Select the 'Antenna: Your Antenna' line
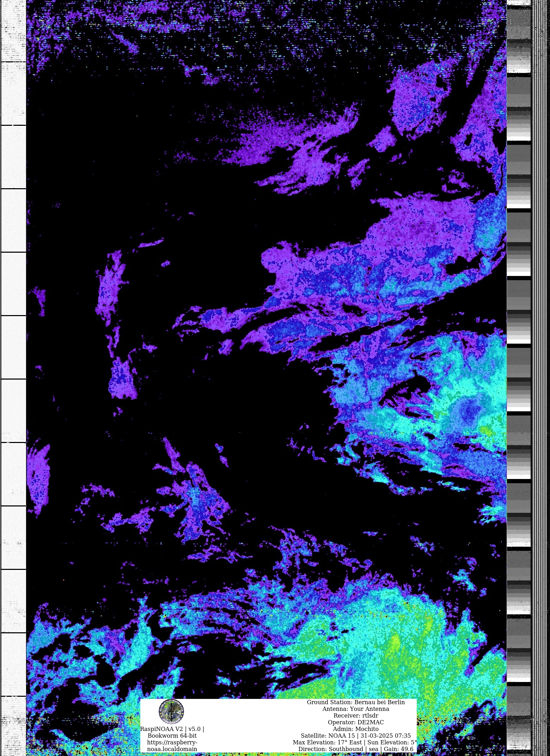This screenshot has width=550, height=756. [x=356, y=709]
